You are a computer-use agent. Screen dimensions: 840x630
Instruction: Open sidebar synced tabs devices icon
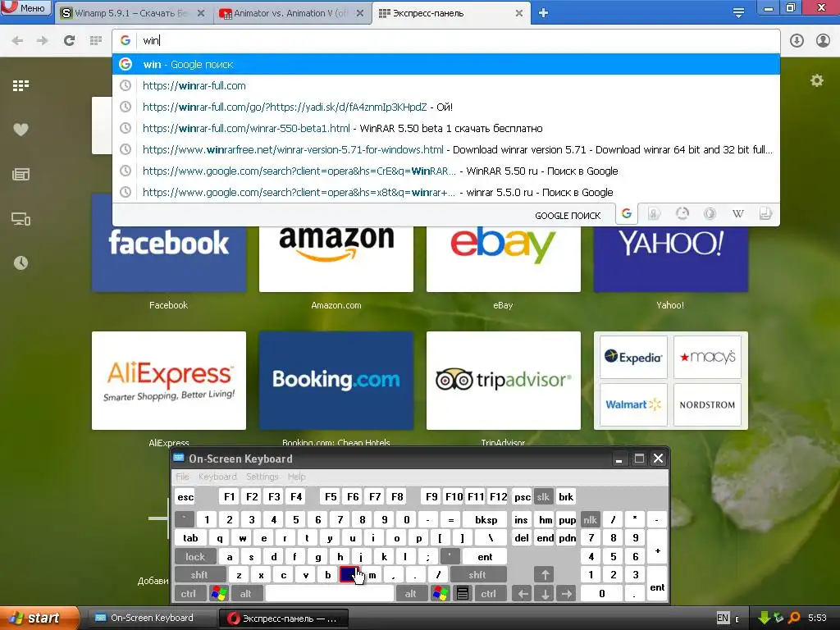click(x=21, y=219)
